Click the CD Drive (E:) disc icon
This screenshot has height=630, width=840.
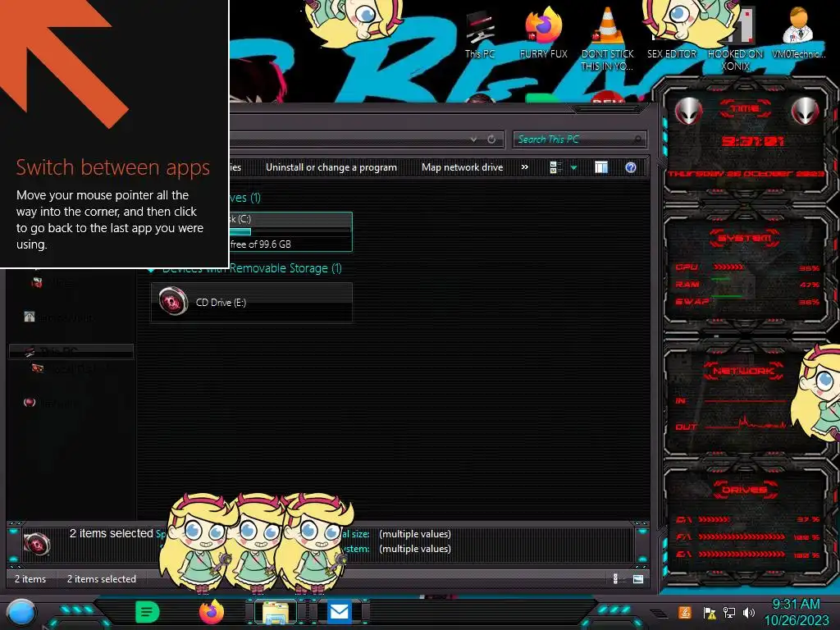coord(173,301)
